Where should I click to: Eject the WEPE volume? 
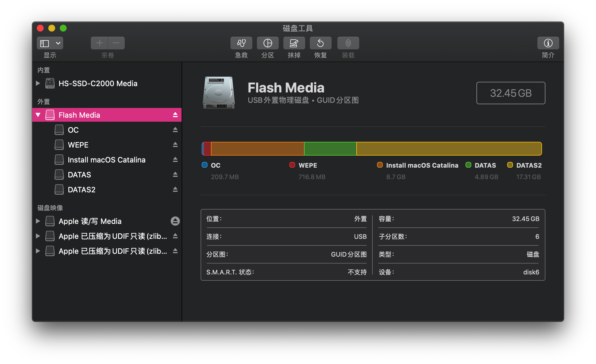(175, 145)
